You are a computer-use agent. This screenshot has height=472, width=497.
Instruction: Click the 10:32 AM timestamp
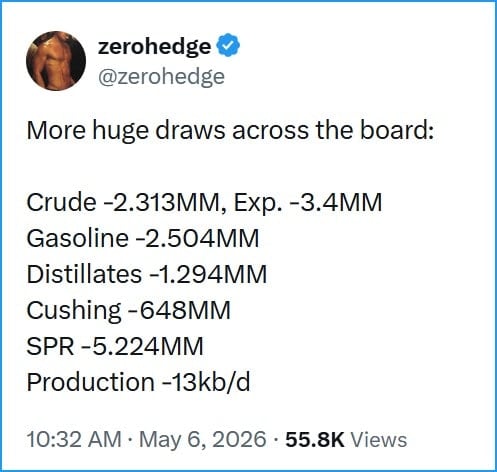(74, 439)
